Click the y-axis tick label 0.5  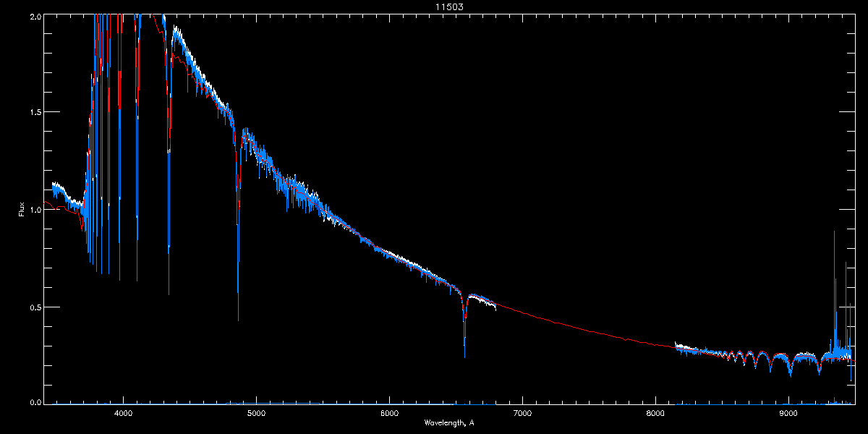(x=35, y=307)
